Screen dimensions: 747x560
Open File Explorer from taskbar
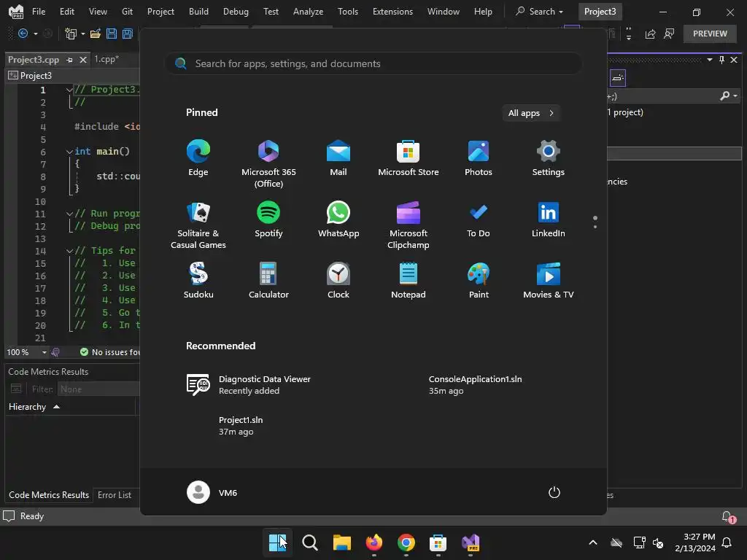pos(341,542)
